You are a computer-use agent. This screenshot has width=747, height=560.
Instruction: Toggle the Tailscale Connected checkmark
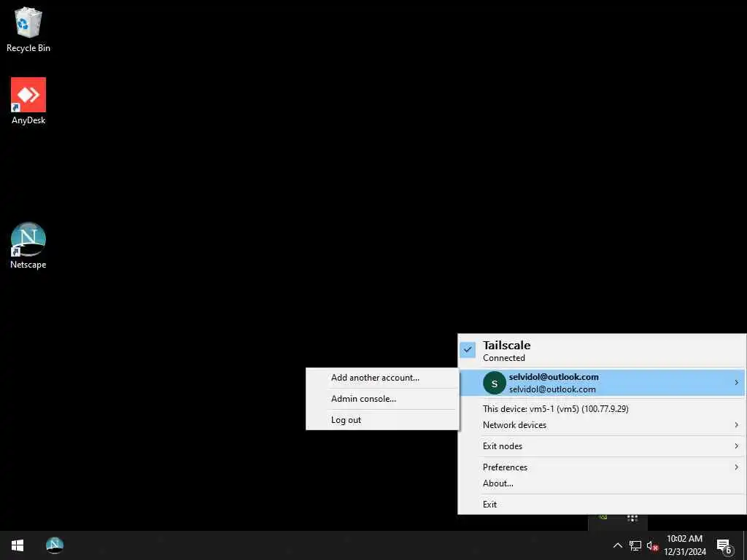pos(468,349)
